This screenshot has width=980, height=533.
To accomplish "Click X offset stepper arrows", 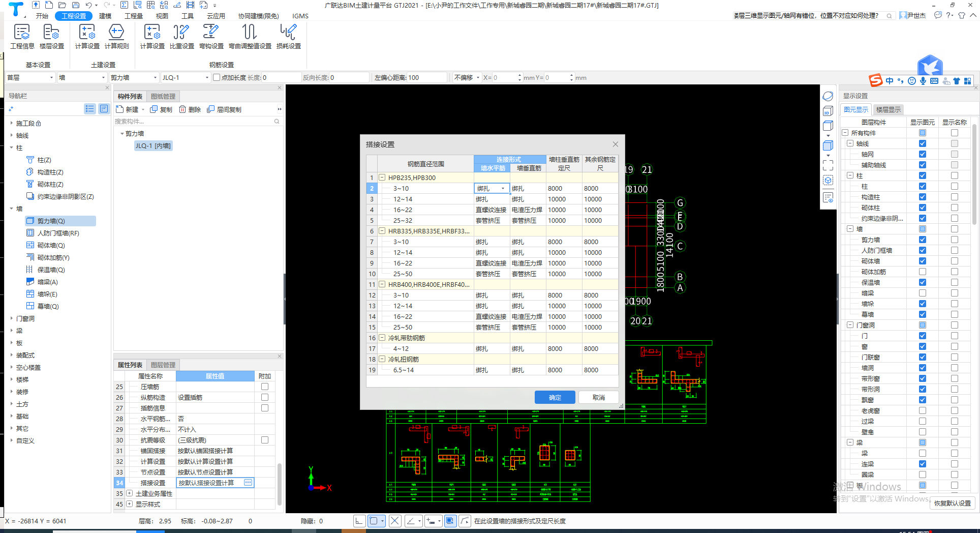I will 519,77.
